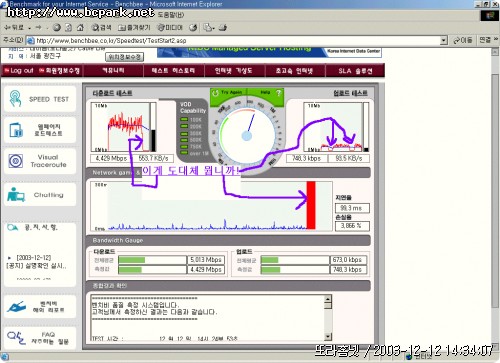Click the download speed graph
500x363 pixels.
120,127
